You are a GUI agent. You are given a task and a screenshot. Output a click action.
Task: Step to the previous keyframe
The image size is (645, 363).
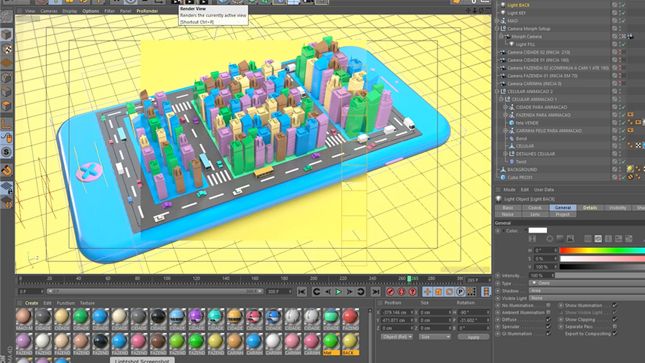point(316,292)
